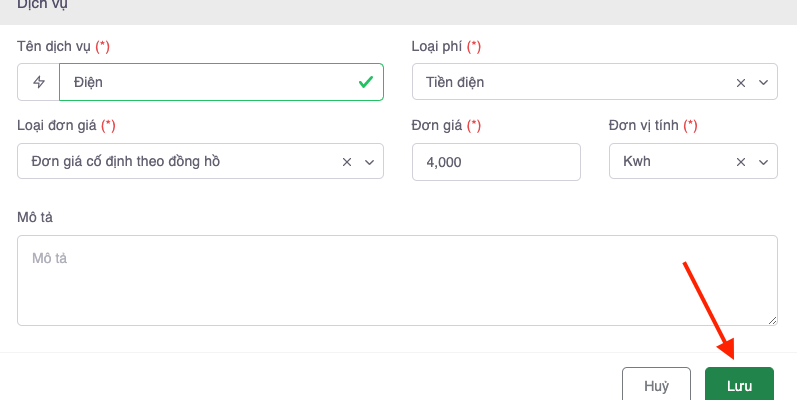Image resolution: width=797 pixels, height=400 pixels.
Task: Click the Mô tả label text
Action: click(x=35, y=216)
